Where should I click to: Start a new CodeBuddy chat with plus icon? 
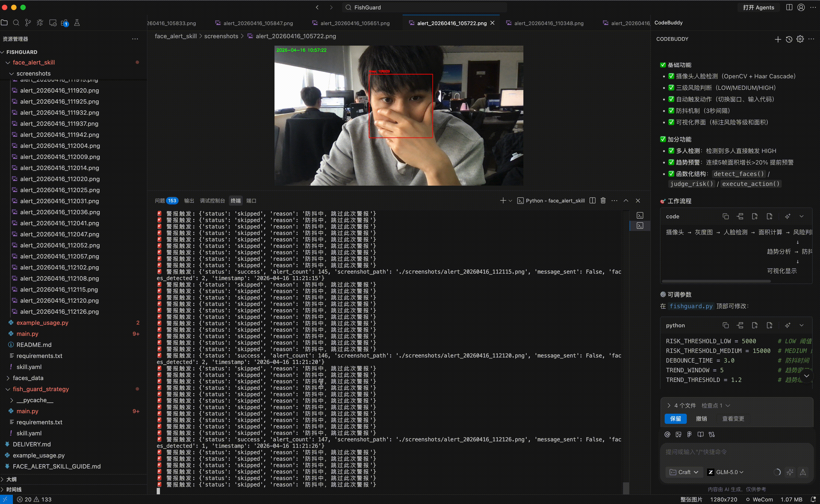(778, 39)
